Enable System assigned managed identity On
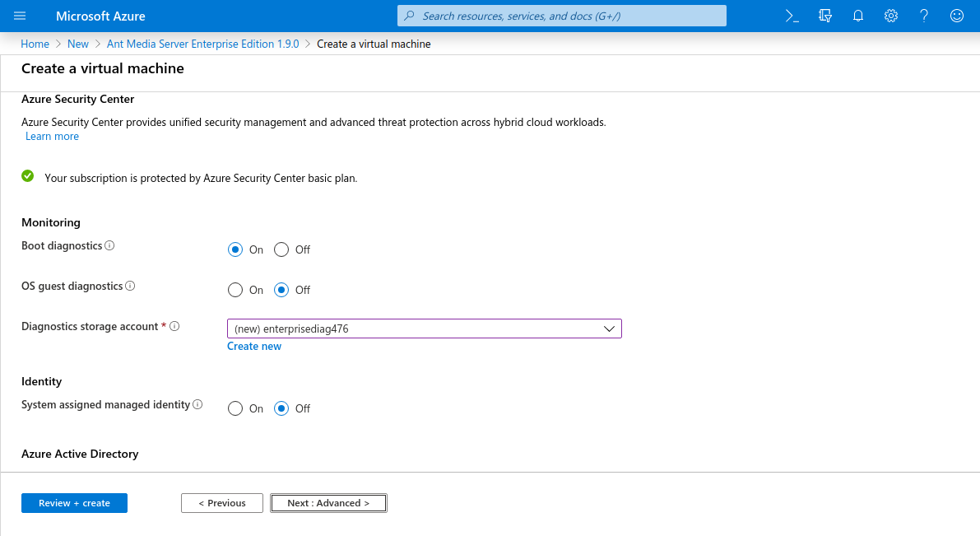The width and height of the screenshot is (980, 536). coord(235,408)
